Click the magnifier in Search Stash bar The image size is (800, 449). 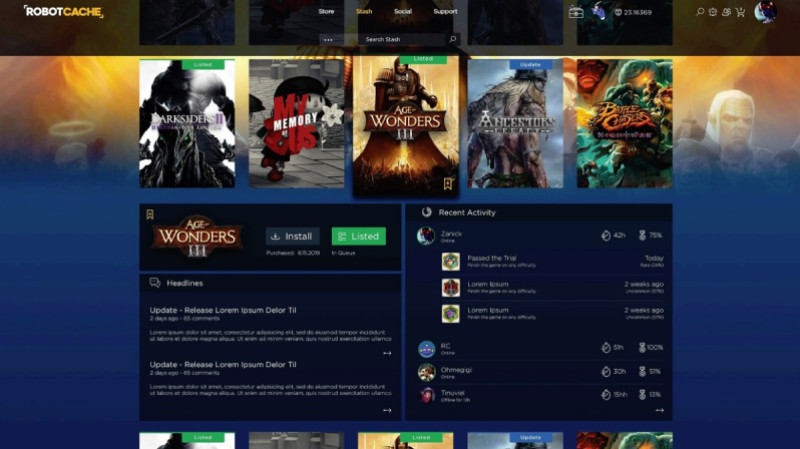[452, 39]
